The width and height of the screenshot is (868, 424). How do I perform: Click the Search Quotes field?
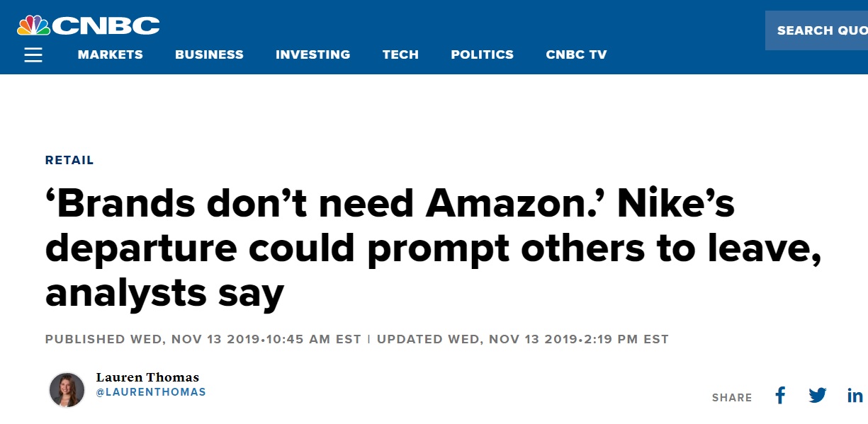tap(818, 30)
